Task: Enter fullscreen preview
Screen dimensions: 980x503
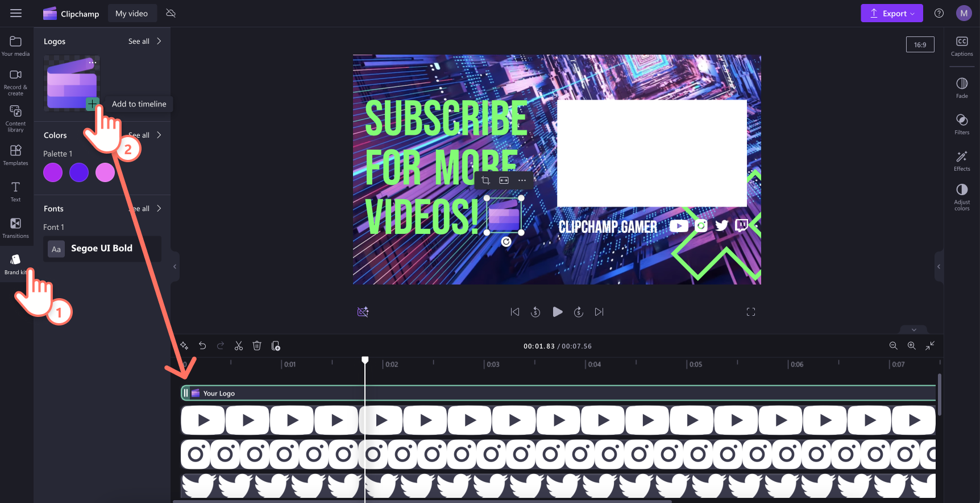Action: pyautogui.click(x=751, y=312)
